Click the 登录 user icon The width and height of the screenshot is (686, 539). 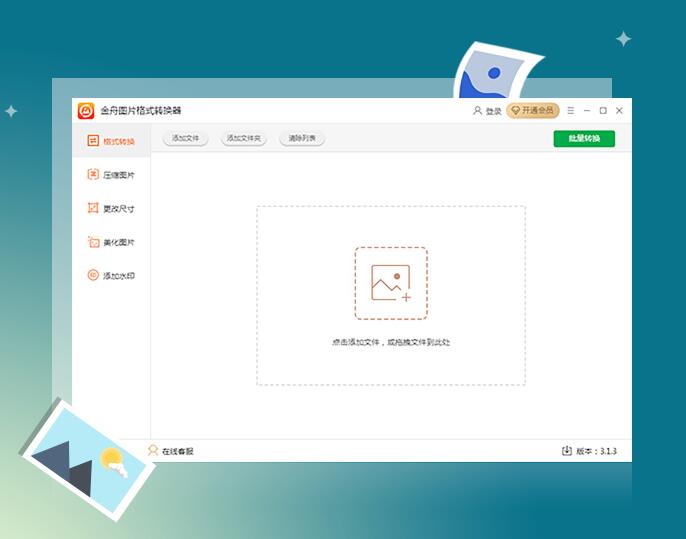coord(477,111)
